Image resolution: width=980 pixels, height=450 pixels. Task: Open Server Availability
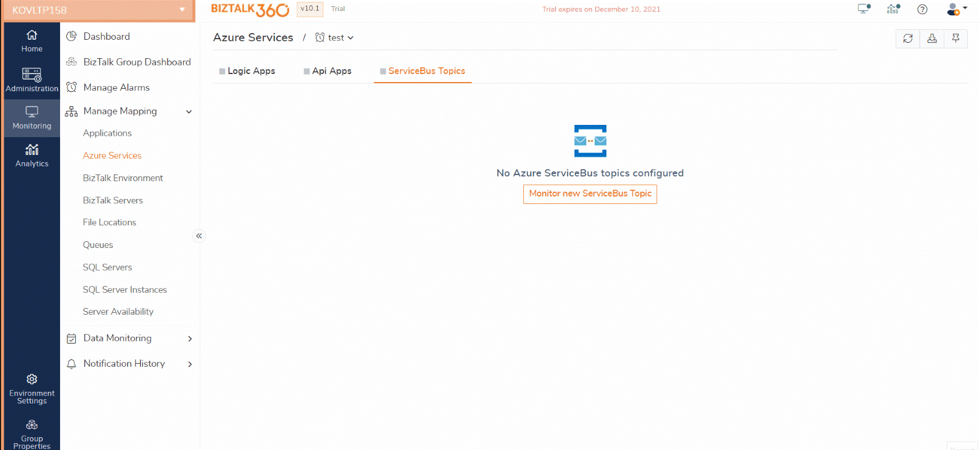pos(118,312)
